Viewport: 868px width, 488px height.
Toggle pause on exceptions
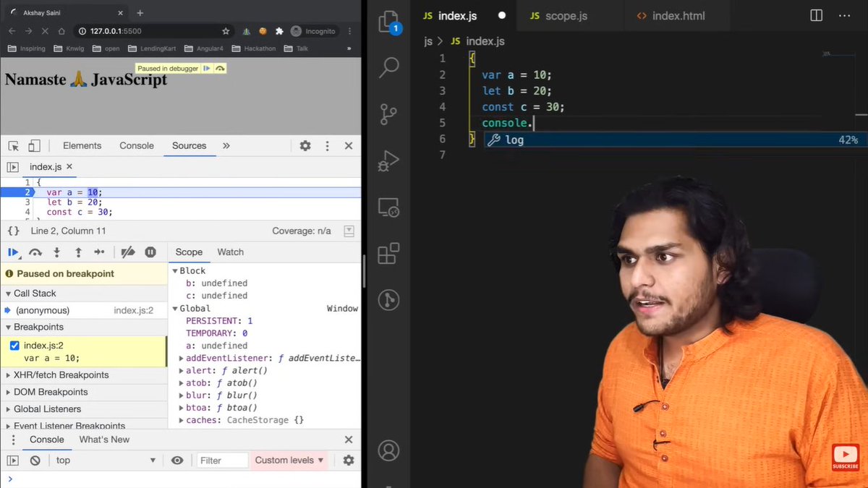tap(150, 252)
